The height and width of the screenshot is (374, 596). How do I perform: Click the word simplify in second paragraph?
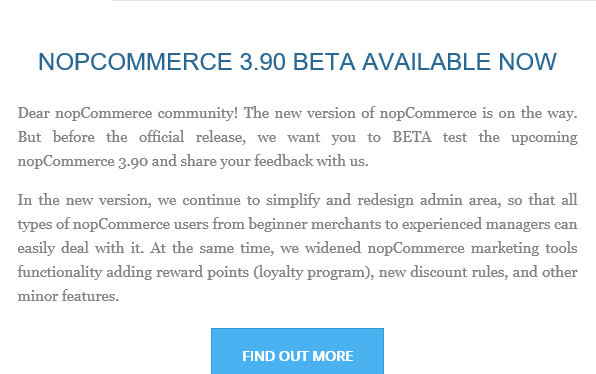coord(293,200)
